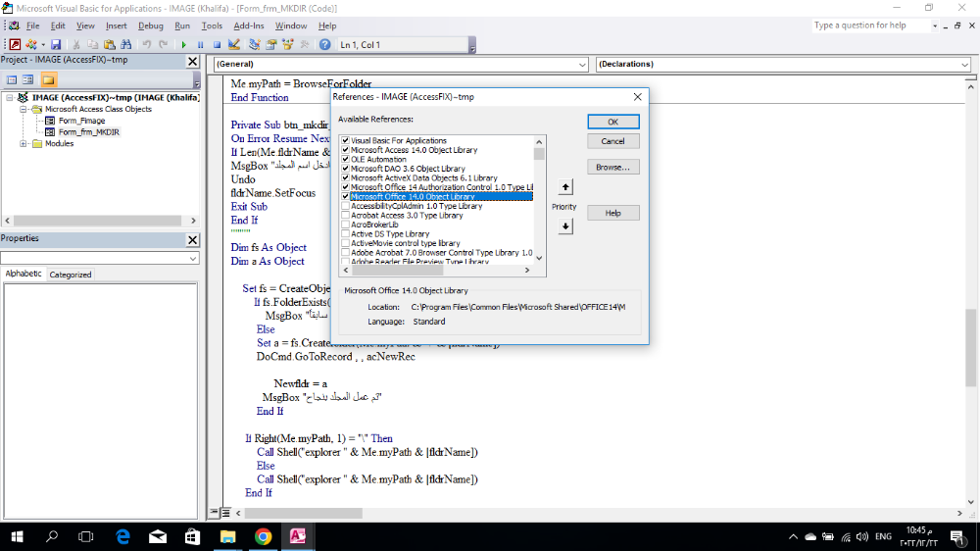Click View Code icon in Project pane
Viewport: 980px width, 551px height.
12,79
